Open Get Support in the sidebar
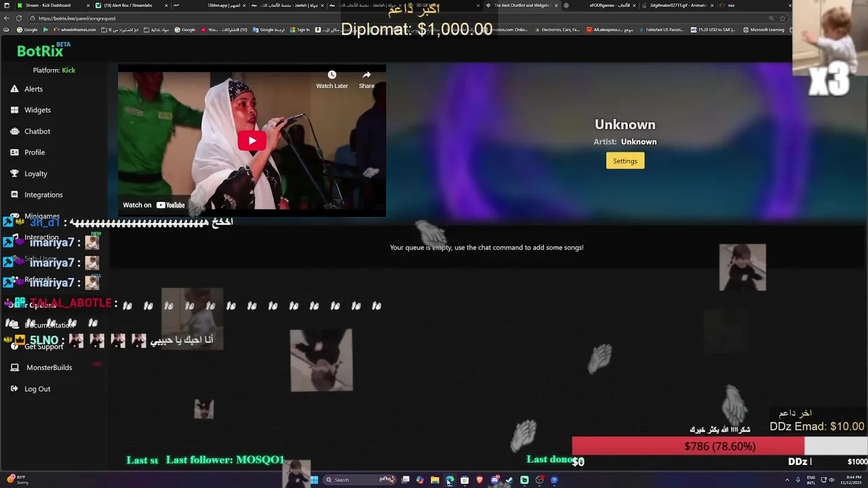 (x=43, y=346)
